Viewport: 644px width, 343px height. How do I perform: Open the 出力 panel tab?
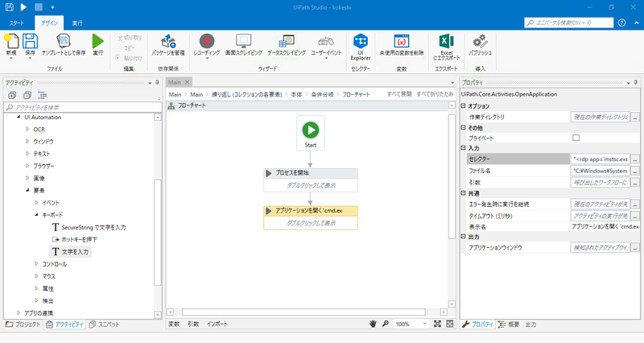click(530, 324)
